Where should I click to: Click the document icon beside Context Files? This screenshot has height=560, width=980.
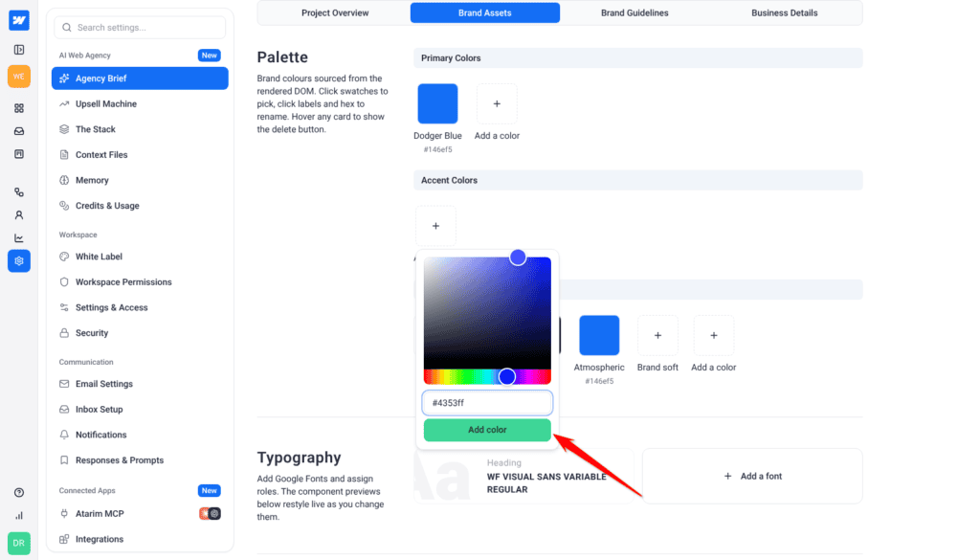pos(64,154)
